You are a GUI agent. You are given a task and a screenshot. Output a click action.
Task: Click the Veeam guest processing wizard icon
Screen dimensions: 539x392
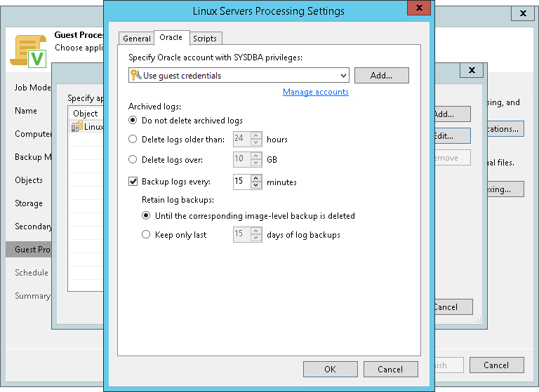tap(29, 51)
